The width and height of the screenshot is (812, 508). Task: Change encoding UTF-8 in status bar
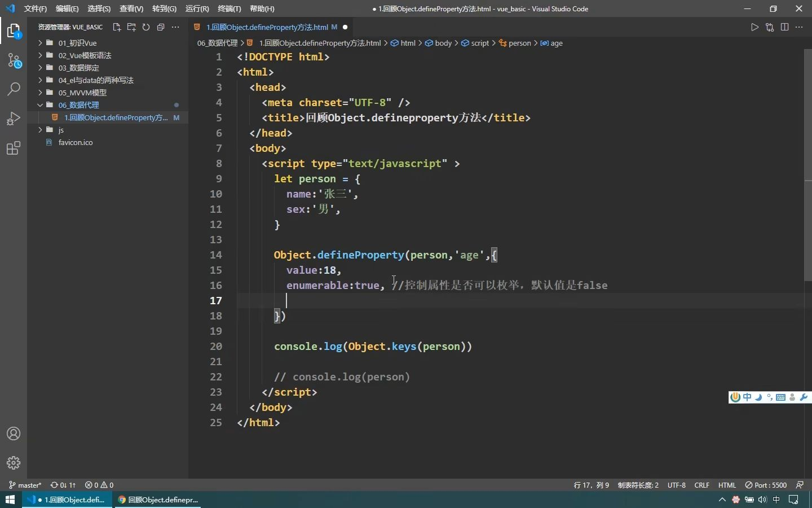pyautogui.click(x=677, y=485)
